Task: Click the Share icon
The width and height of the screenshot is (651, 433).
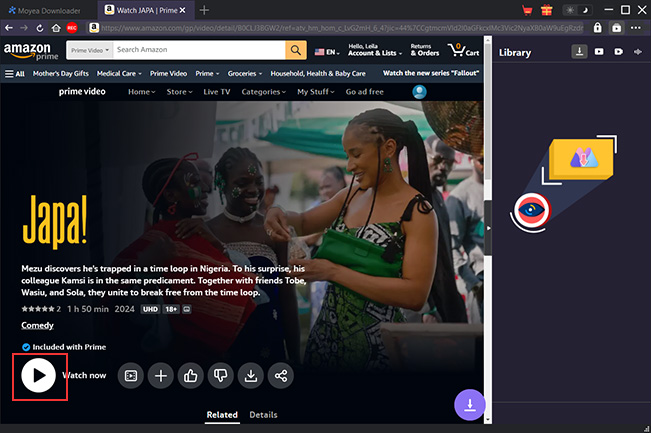Action: pyautogui.click(x=281, y=376)
